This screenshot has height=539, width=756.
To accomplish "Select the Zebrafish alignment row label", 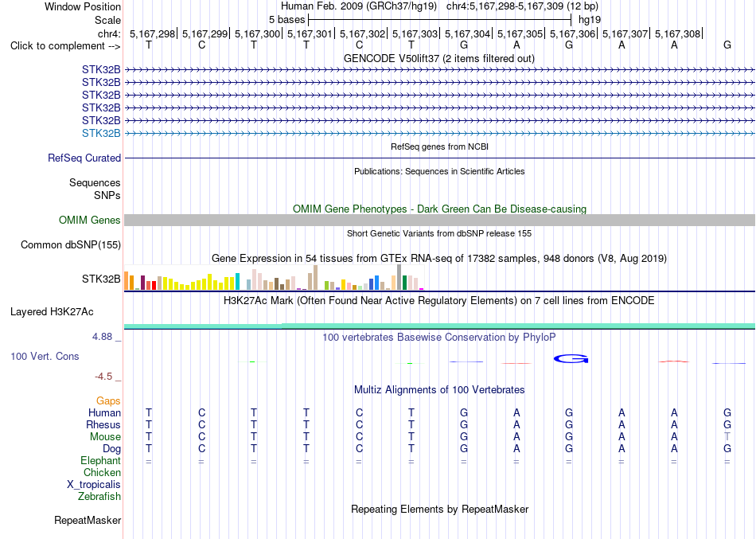I will point(99,496).
